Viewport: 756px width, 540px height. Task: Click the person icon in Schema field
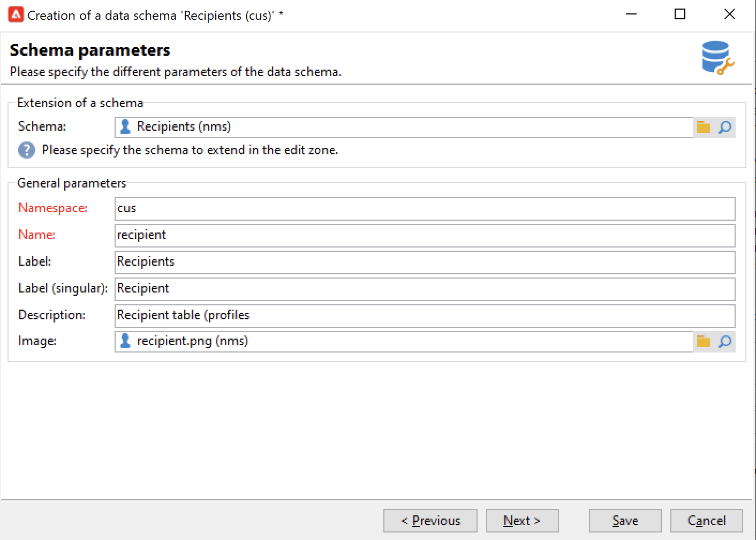click(125, 126)
